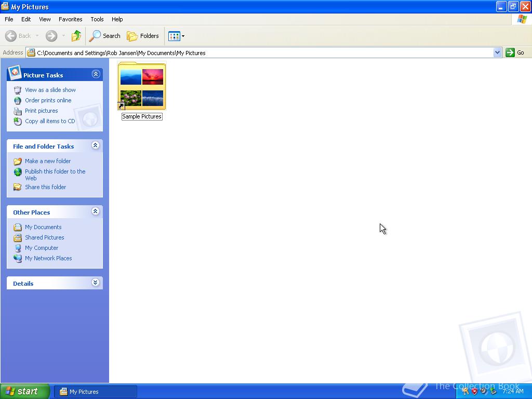
Task: Collapse the Other Places panel
Action: [x=96, y=211]
